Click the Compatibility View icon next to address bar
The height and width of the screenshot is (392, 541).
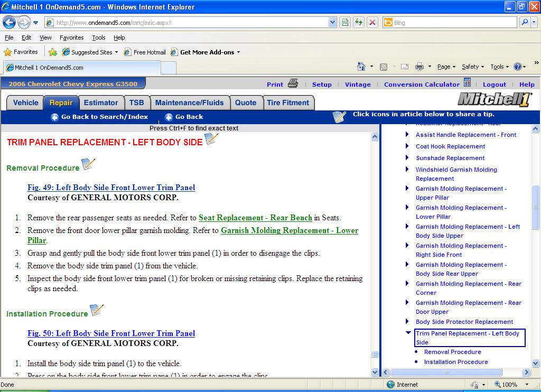point(345,22)
